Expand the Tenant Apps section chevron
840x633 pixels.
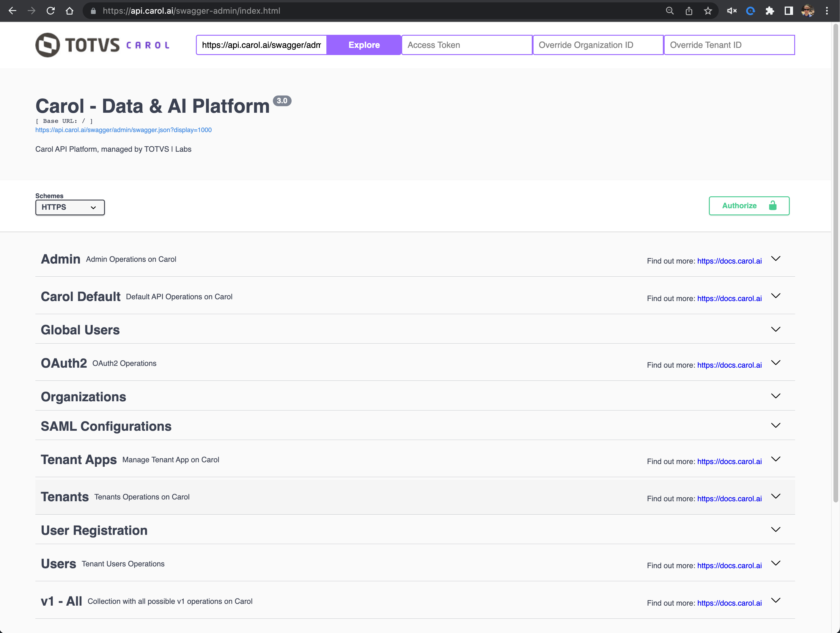point(776,459)
